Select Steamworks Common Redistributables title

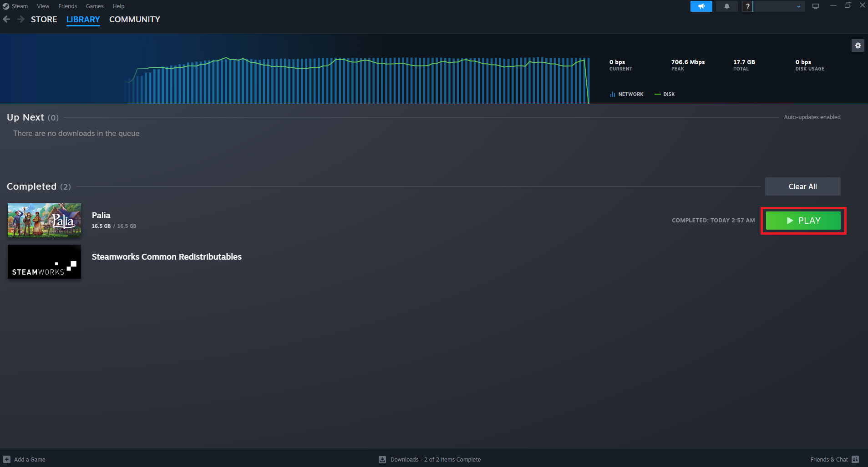tap(167, 256)
